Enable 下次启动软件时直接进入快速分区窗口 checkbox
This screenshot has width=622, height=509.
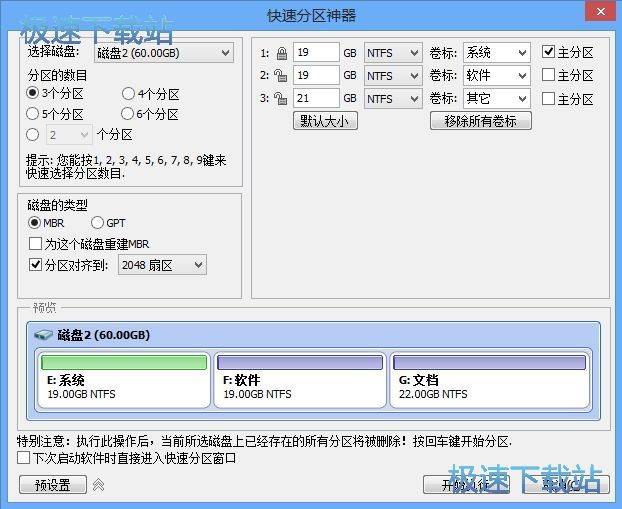coord(23,457)
